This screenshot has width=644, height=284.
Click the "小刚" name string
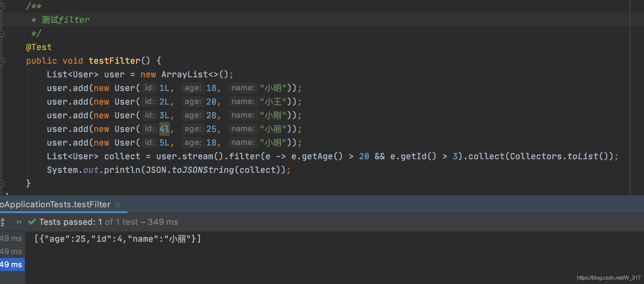coord(273,115)
